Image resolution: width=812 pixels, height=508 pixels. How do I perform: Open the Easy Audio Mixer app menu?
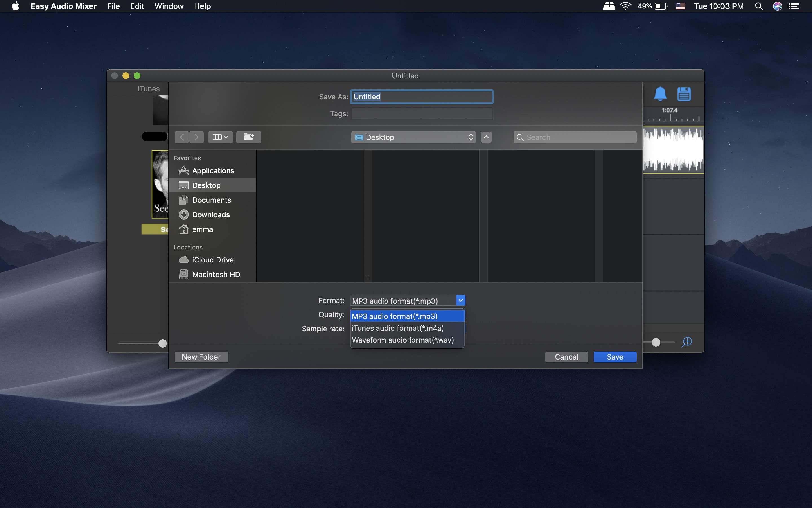pyautogui.click(x=63, y=6)
